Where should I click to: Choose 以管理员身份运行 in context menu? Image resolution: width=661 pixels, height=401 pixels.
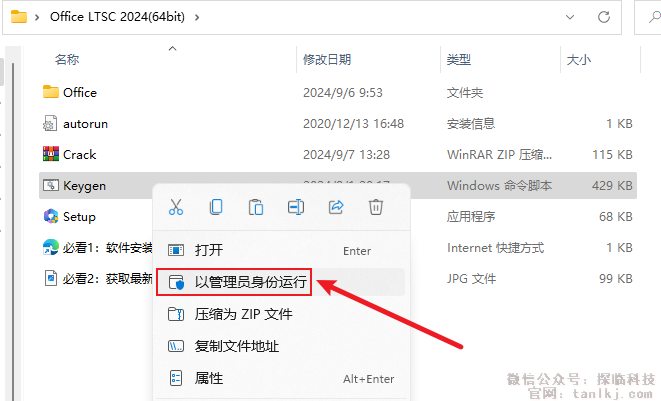coord(280,282)
